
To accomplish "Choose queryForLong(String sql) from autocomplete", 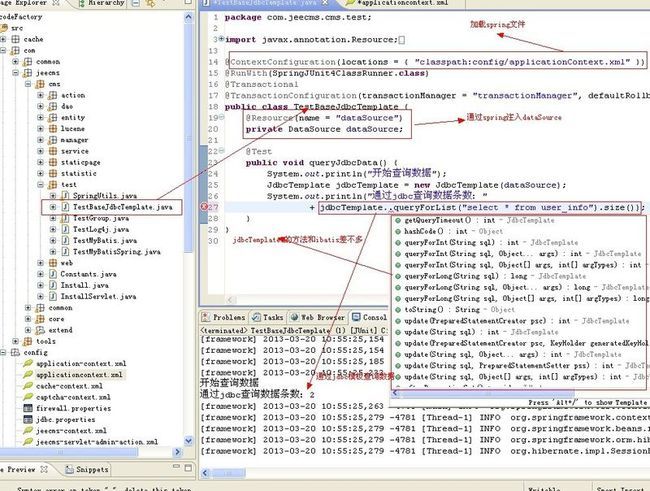I will pyautogui.click(x=490, y=276).
